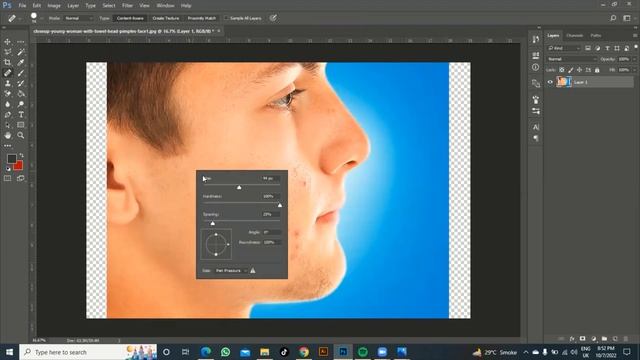Select the Magic Wand tool

(20, 52)
